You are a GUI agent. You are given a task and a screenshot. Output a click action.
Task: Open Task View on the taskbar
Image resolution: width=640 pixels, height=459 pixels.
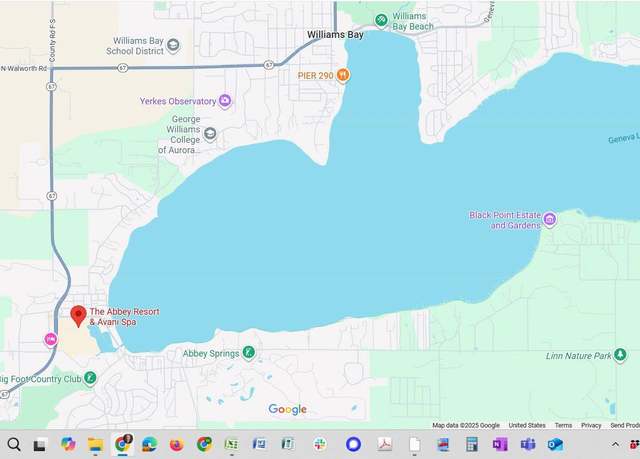click(x=39, y=445)
